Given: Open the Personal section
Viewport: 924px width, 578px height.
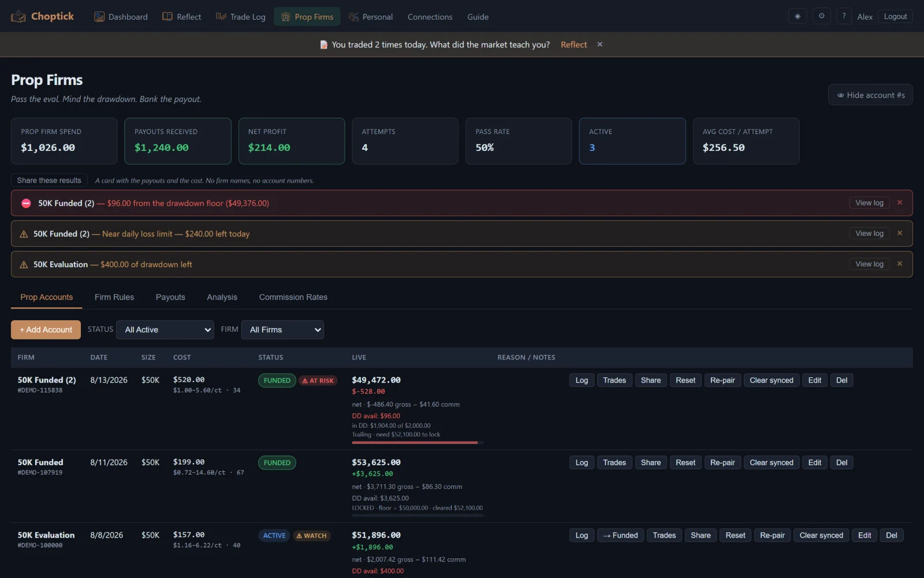Looking at the screenshot, I should click(x=371, y=17).
